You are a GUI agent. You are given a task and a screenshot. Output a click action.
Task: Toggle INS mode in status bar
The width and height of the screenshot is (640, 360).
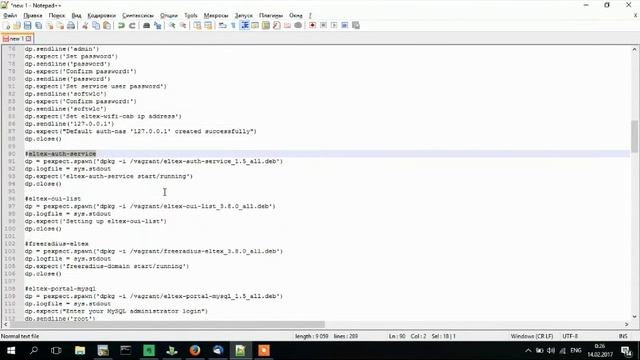(x=623, y=336)
